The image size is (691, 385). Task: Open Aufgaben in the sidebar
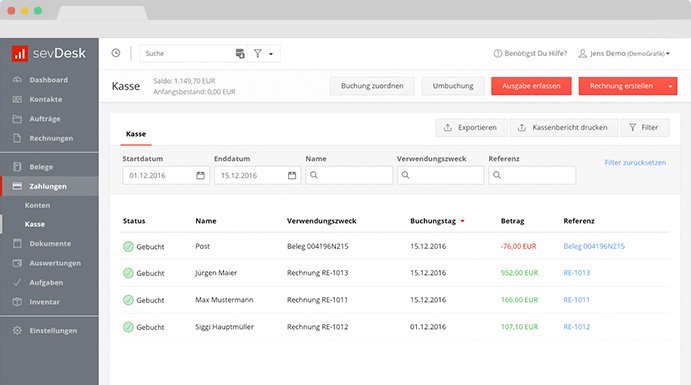46,282
